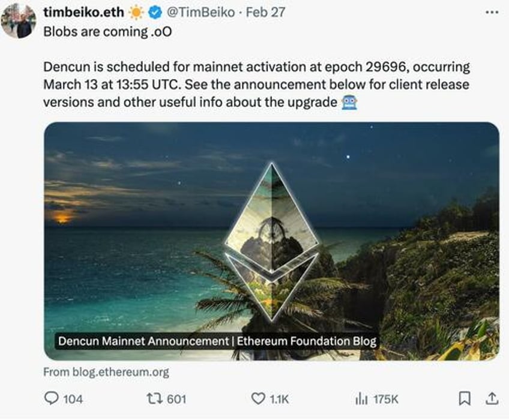This screenshot has height=420, width=509.
Task: Click the Feb 27 timestamp
Action: coord(265,13)
